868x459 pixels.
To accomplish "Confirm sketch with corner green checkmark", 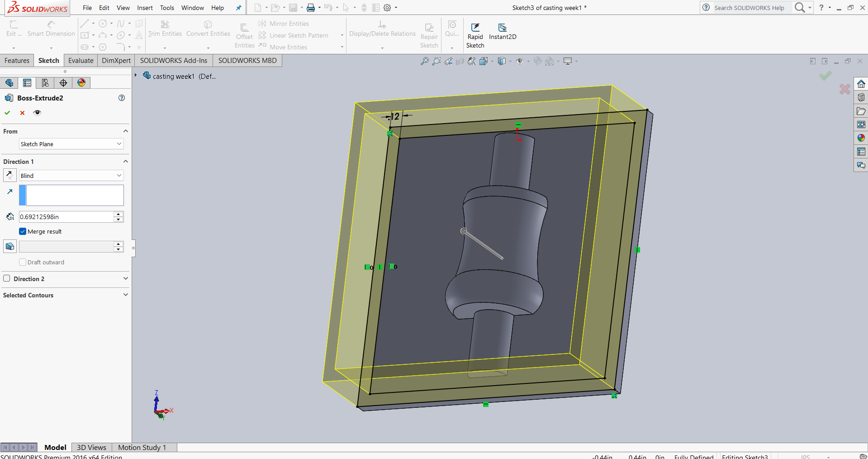I will (825, 76).
